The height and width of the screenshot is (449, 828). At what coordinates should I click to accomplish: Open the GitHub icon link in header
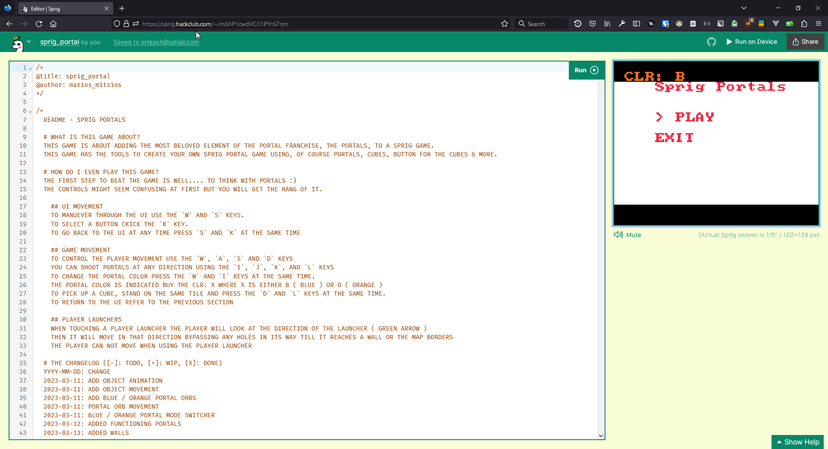[x=712, y=42]
